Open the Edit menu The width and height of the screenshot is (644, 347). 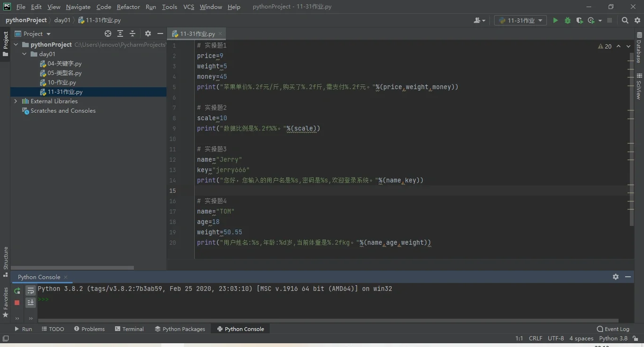coord(36,7)
